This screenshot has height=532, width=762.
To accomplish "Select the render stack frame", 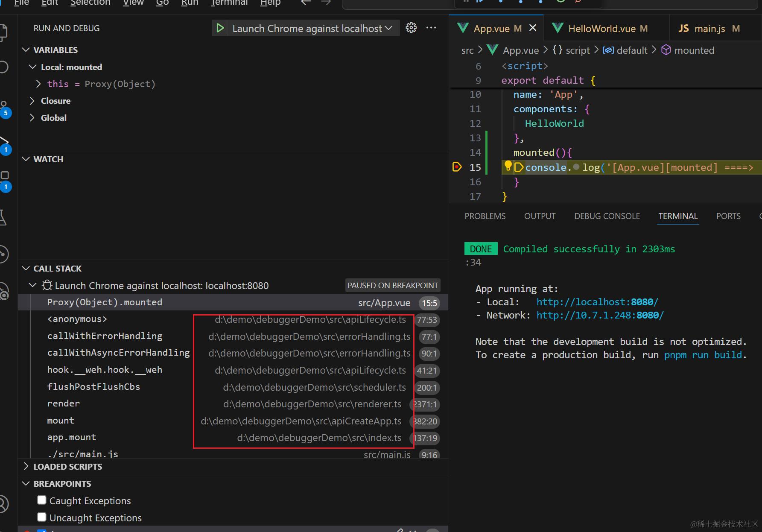I will [x=233, y=404].
